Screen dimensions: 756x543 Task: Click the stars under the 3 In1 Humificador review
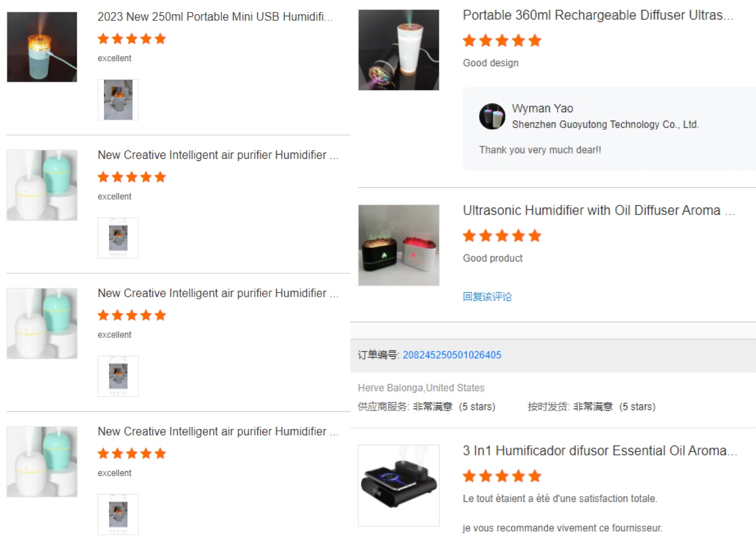(502, 476)
